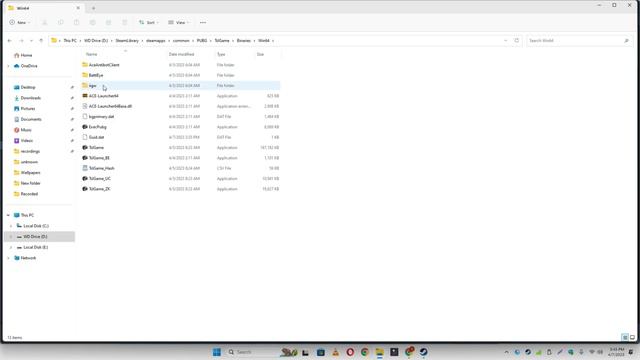
Task: Sort by the Date modified column header
Action: 181,54
